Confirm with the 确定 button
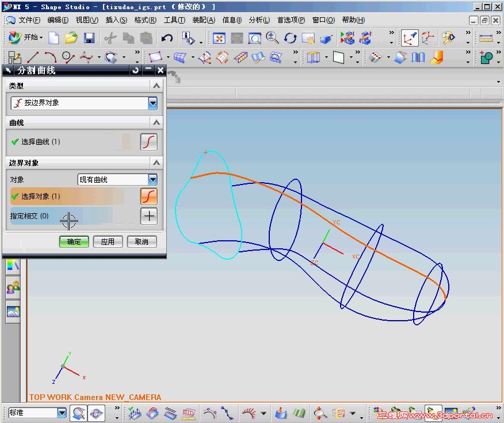Viewport: 504px width, 423px height. click(74, 241)
